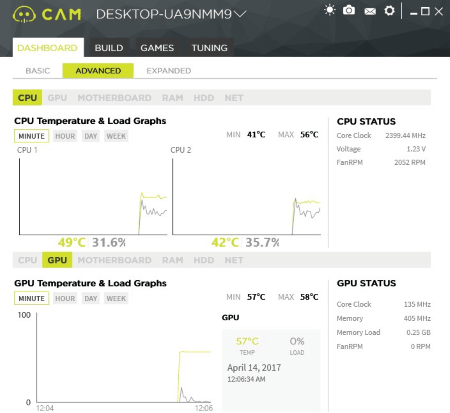Screen dimensions: 450x413
Task: Click the CPU voltage value 1.23 V
Action: (x=416, y=149)
